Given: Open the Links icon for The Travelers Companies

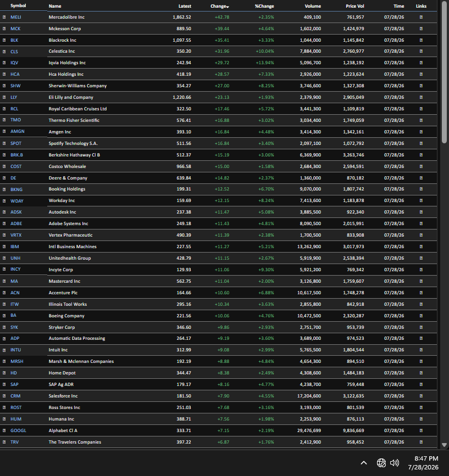Looking at the screenshot, I should tap(421, 443).
